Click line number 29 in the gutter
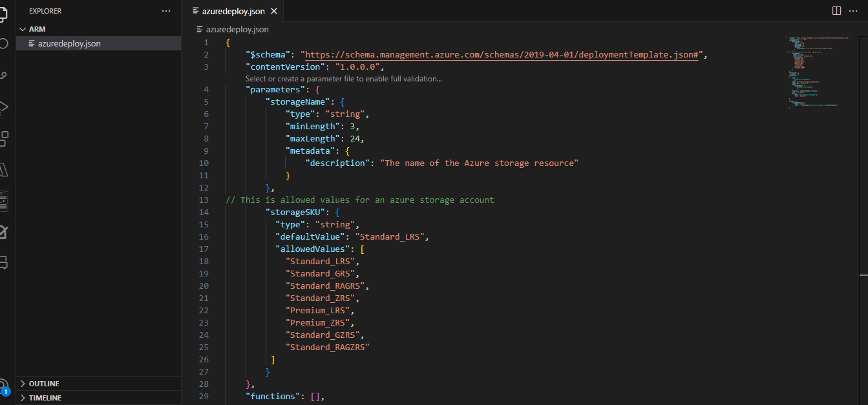 [x=204, y=397]
